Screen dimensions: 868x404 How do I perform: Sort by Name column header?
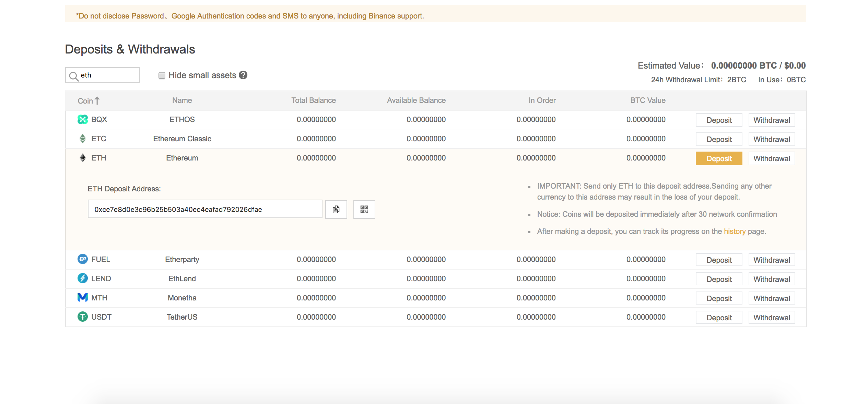(x=182, y=100)
